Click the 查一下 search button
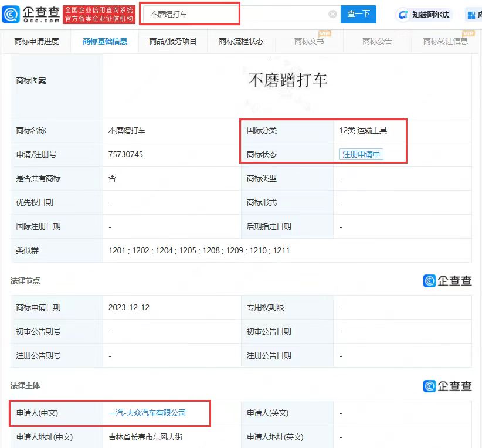This screenshot has width=482, height=448. tap(358, 14)
